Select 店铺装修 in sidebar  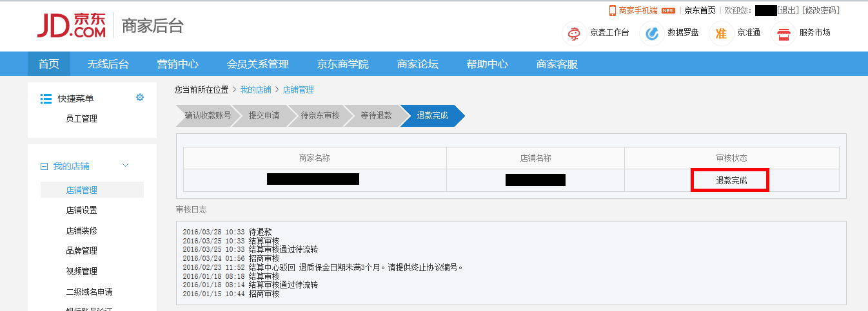[x=81, y=231]
